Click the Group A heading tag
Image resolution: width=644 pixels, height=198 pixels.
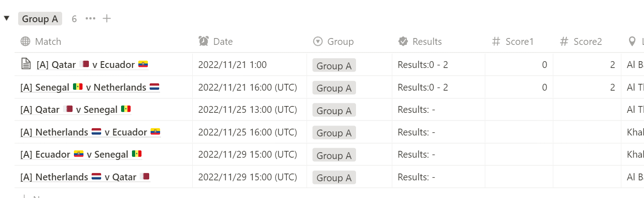tap(40, 19)
